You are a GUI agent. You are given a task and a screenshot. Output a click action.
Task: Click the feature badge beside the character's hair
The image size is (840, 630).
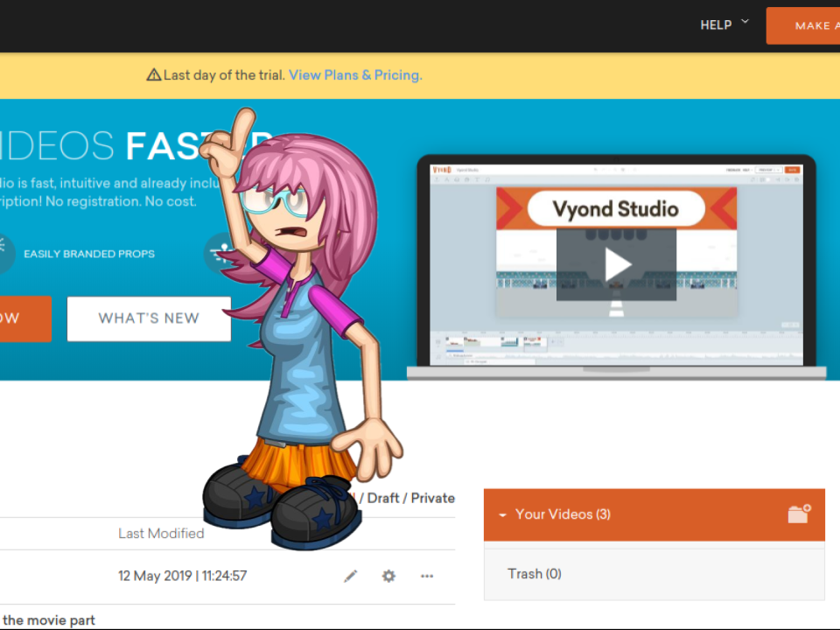point(224,254)
